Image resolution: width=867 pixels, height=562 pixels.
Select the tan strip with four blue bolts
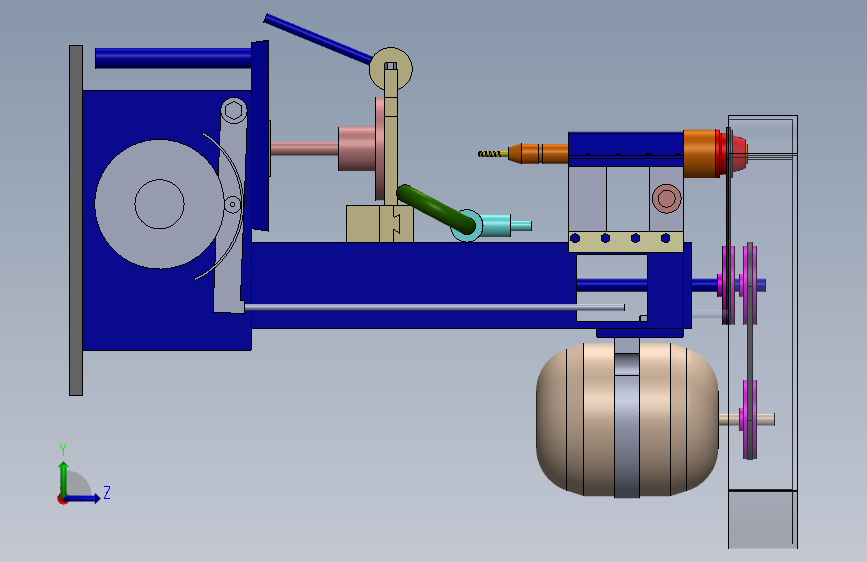(626, 242)
